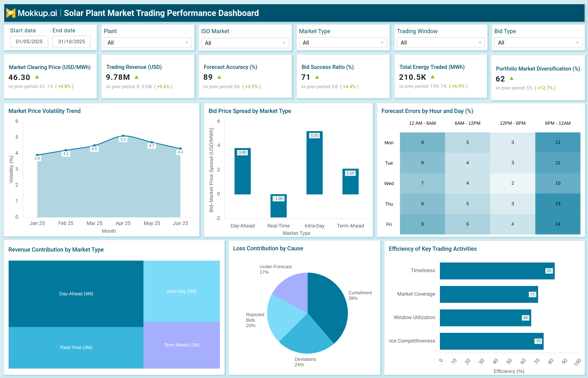Open the Plant dropdown

click(x=148, y=43)
